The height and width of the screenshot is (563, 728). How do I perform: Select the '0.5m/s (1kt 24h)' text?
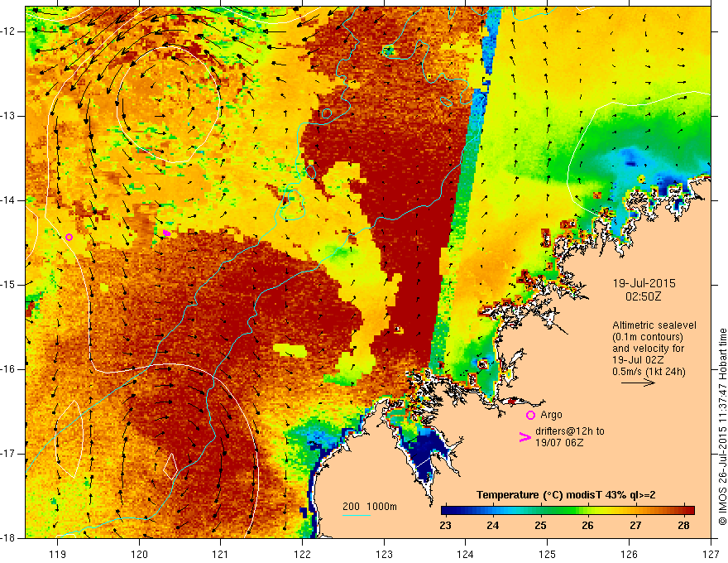649,372
